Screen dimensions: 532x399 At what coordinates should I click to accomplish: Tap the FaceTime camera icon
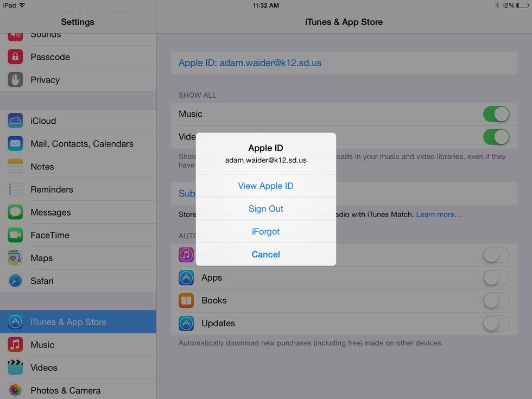click(x=15, y=235)
